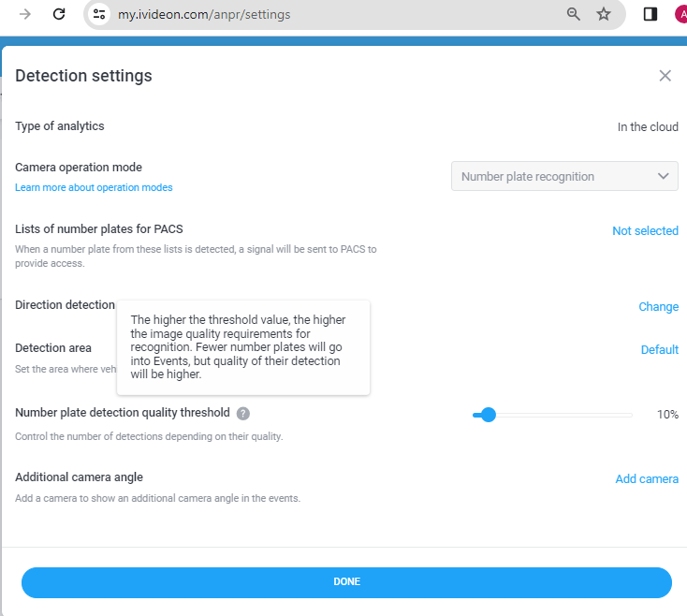Screen dimensions: 687x616
Task: Click the 'Additional camera angle' label
Action: [79, 477]
